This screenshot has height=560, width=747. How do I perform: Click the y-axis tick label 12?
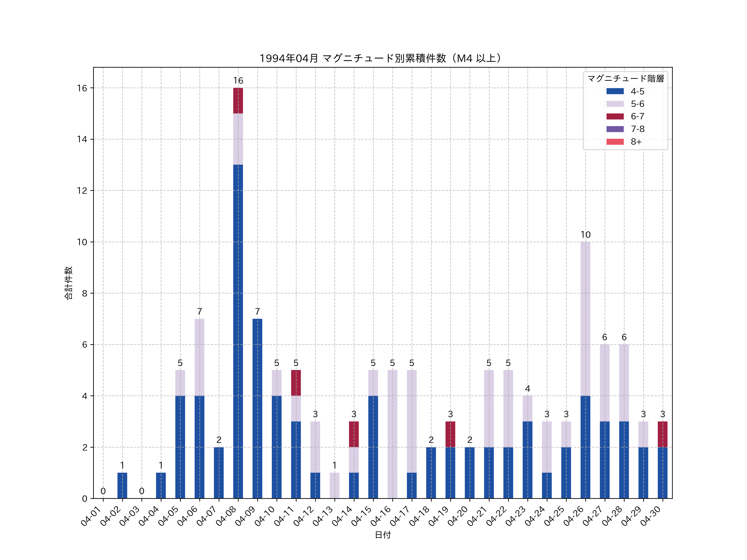click(82, 191)
